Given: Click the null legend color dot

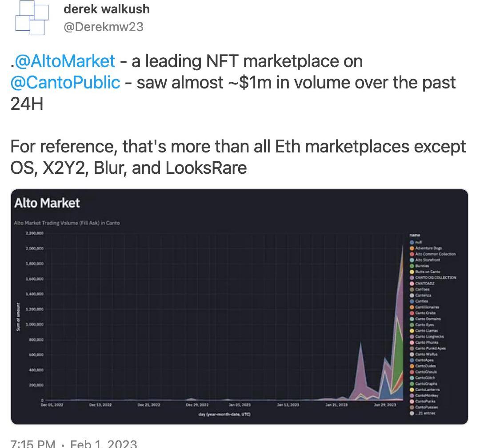Looking at the screenshot, I should coord(412,242).
